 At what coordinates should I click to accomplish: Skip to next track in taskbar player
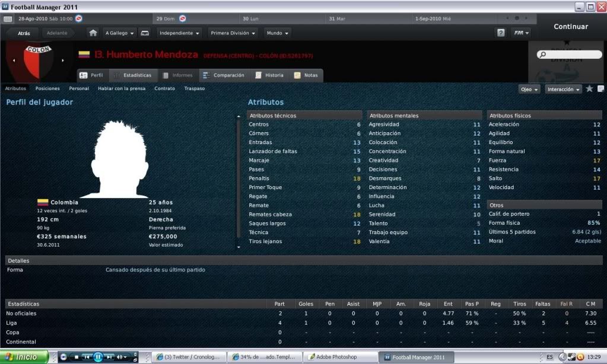(110, 357)
